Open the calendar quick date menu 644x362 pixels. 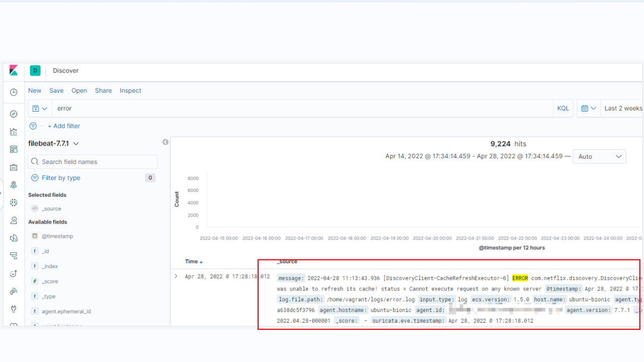(x=588, y=108)
